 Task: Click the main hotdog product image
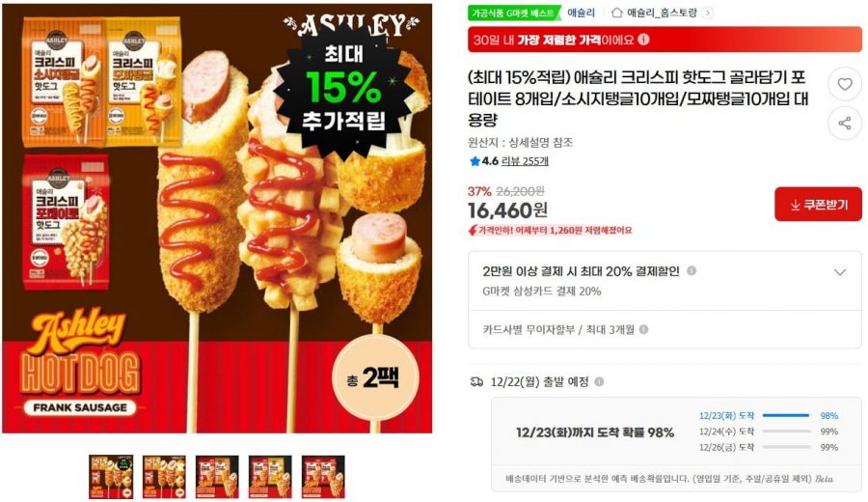coord(217,218)
